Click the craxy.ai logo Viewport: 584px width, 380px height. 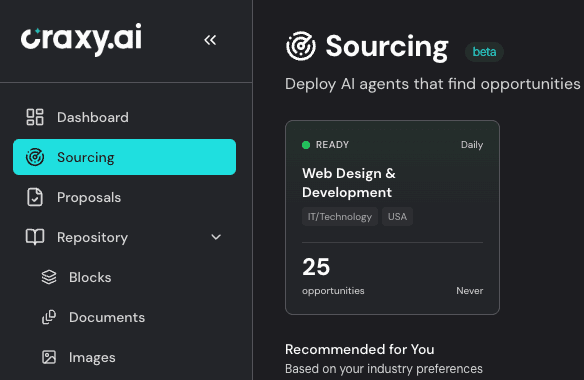(x=81, y=39)
